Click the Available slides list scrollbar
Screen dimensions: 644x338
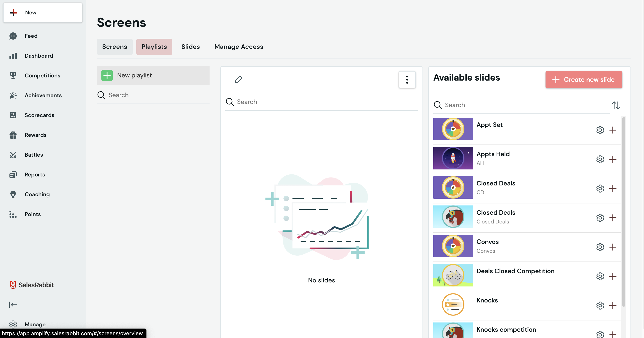(623, 212)
